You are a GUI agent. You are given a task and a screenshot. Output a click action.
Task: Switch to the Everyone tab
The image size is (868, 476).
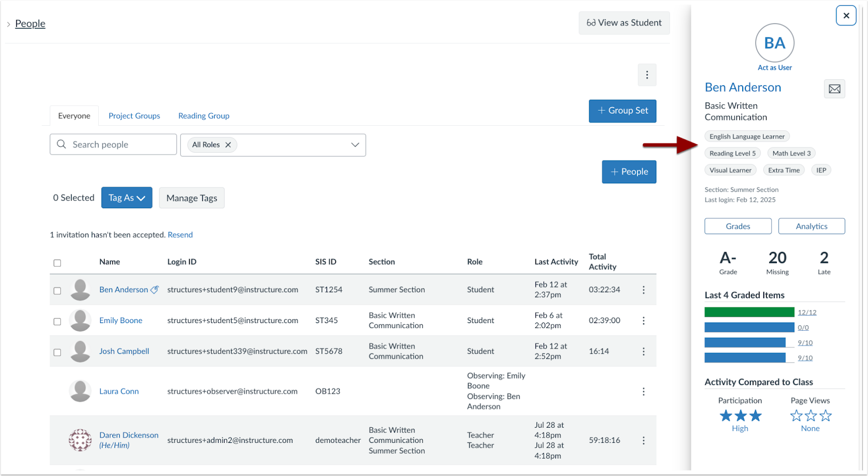coord(74,116)
